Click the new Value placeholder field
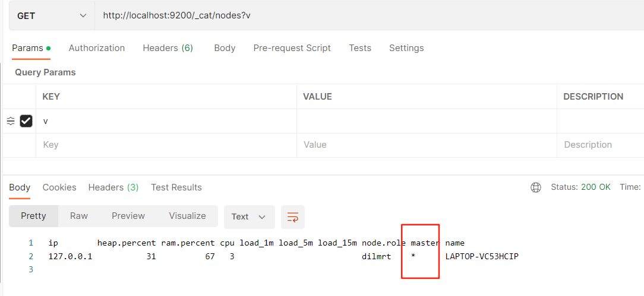The width and height of the screenshot is (644, 296). point(427,145)
